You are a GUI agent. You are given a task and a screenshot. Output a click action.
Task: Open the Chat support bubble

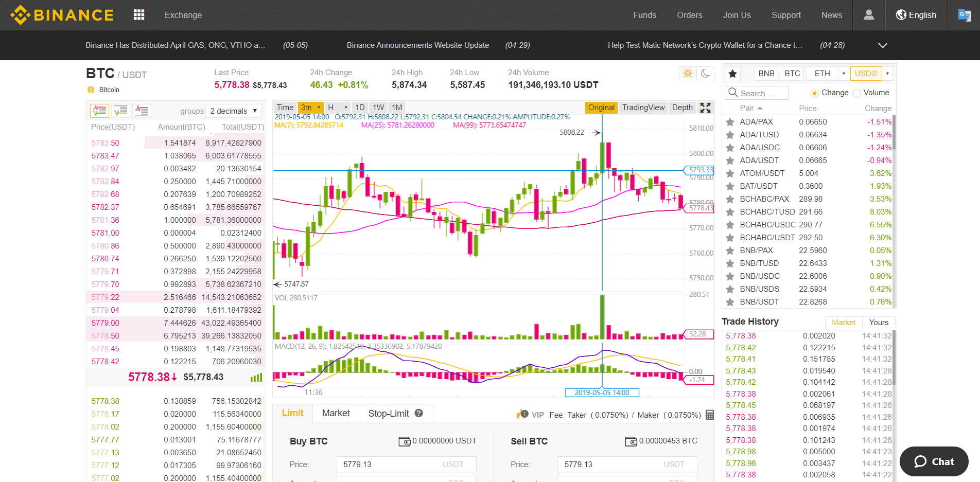coord(934,461)
